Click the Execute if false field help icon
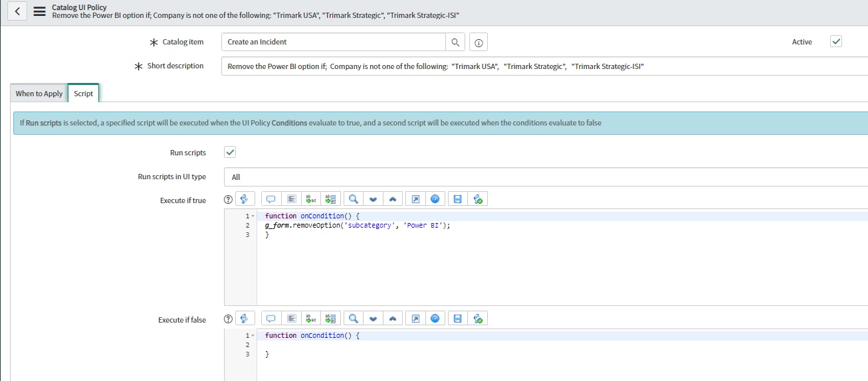Screen dimensions: 868x381 click(229, 319)
